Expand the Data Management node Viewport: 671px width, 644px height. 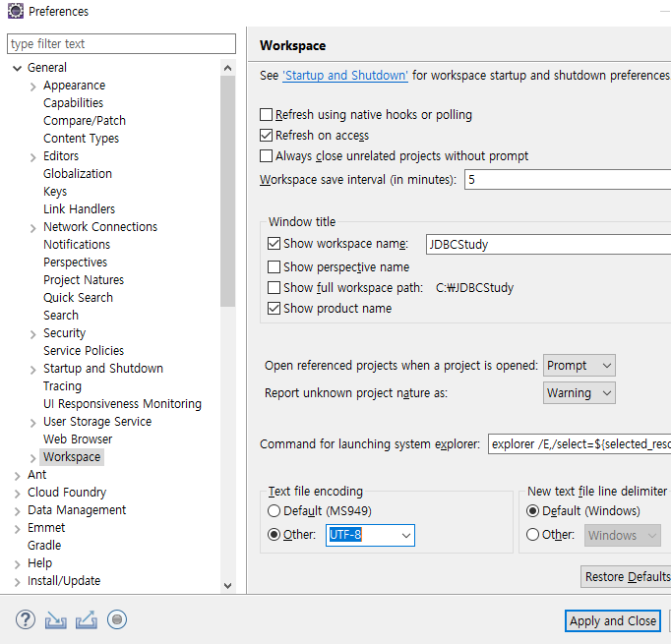[17, 511]
